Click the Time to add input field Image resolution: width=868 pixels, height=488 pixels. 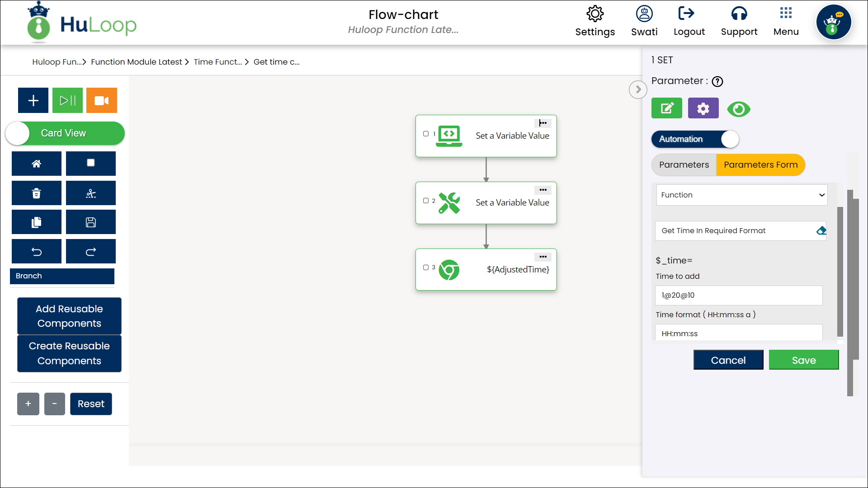(x=739, y=296)
